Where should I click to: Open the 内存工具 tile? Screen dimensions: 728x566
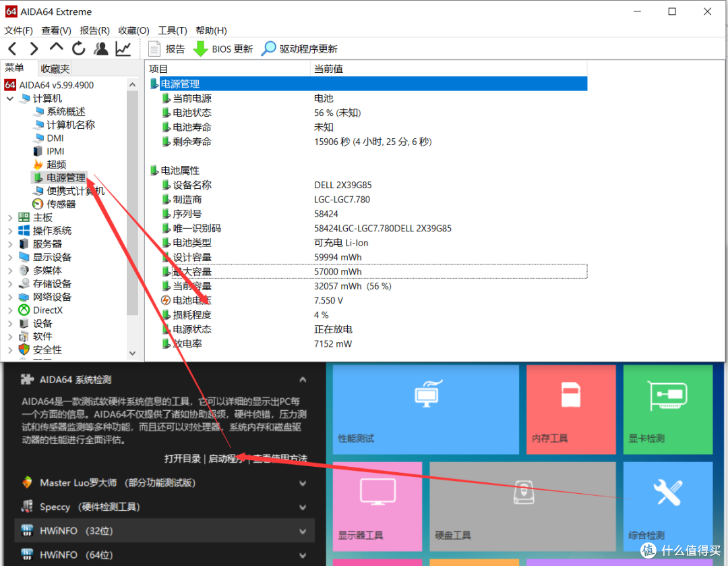pyautogui.click(x=571, y=409)
